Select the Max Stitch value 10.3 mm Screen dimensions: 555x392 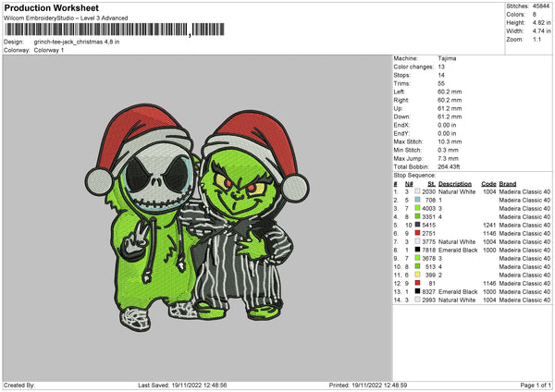450,141
